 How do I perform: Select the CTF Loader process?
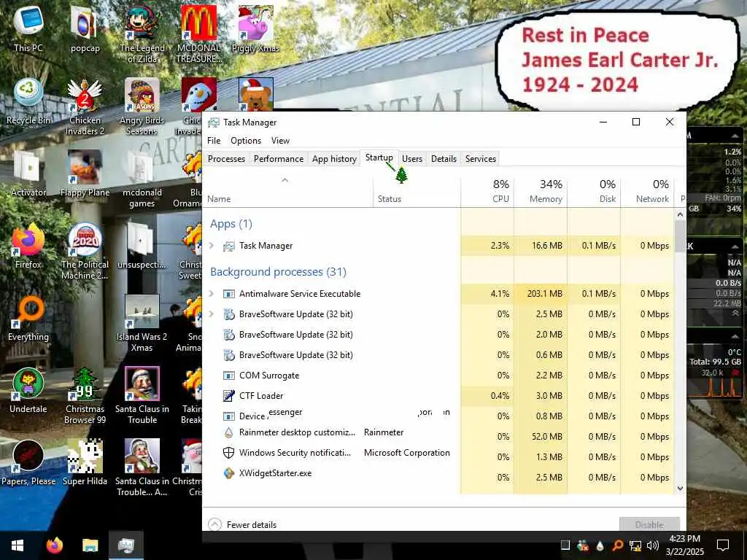click(x=438, y=396)
